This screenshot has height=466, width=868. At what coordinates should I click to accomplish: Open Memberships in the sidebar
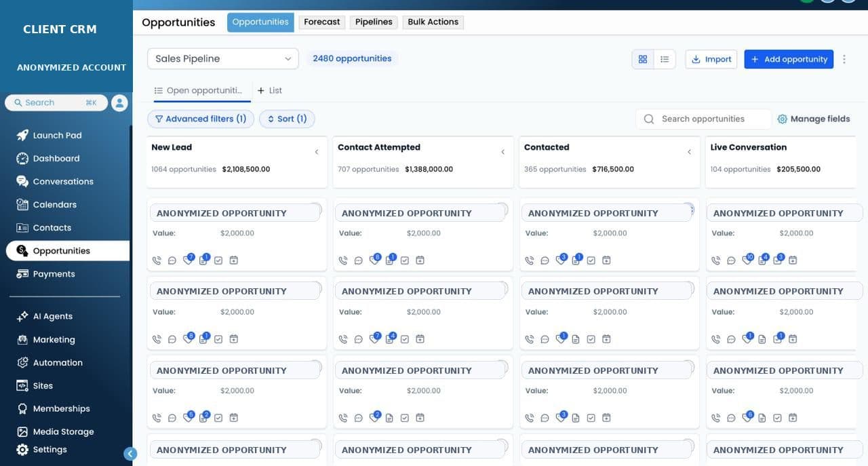point(61,408)
